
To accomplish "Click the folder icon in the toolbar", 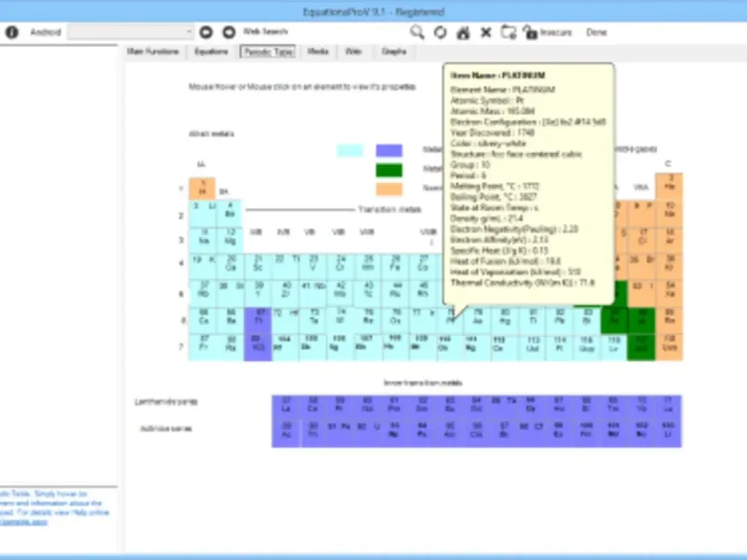I will pos(508,33).
